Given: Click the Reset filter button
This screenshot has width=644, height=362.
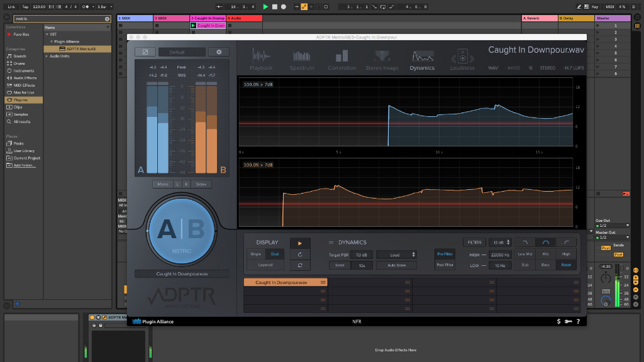Looking at the screenshot, I should [566, 265].
